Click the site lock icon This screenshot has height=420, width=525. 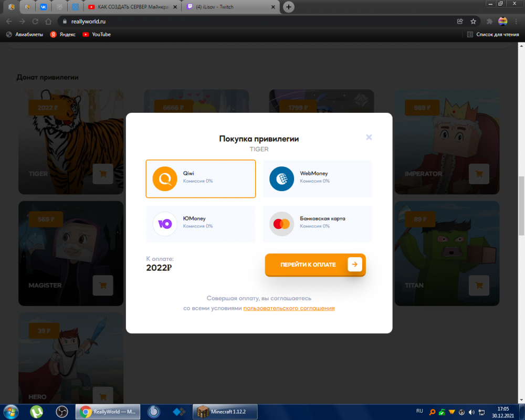pyautogui.click(x=65, y=22)
